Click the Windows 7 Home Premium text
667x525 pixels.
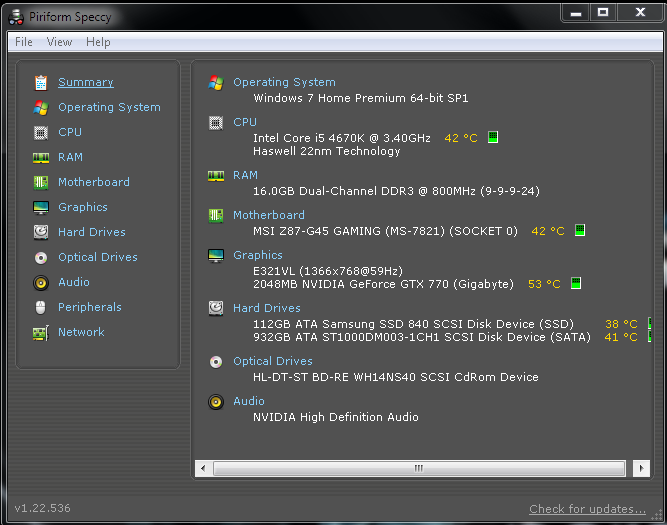[x=361, y=98]
